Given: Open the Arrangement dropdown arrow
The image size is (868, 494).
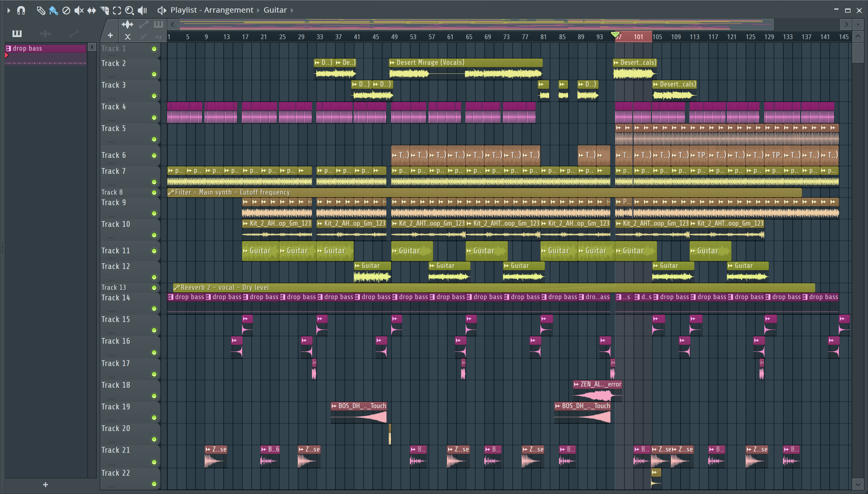Looking at the screenshot, I should [258, 11].
